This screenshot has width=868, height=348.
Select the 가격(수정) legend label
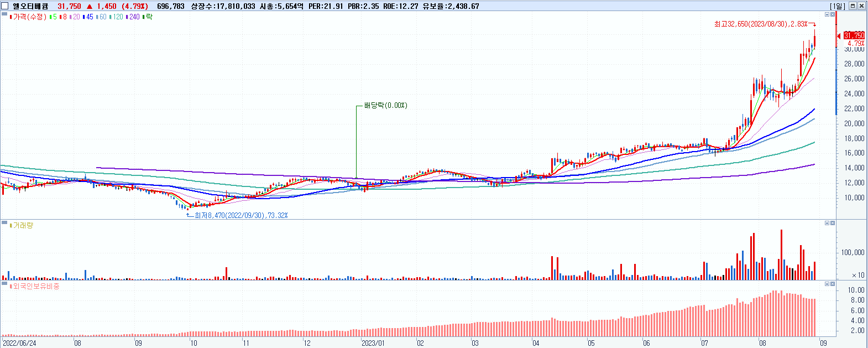point(29,17)
